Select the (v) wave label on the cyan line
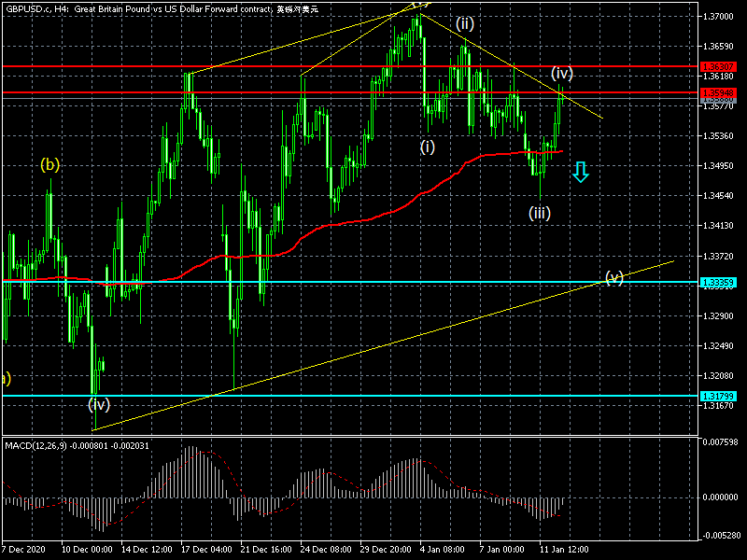Image resolution: width=747 pixels, height=560 pixels. tap(614, 277)
